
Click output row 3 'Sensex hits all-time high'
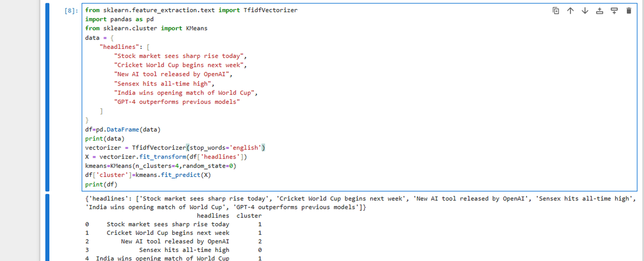(x=184, y=250)
